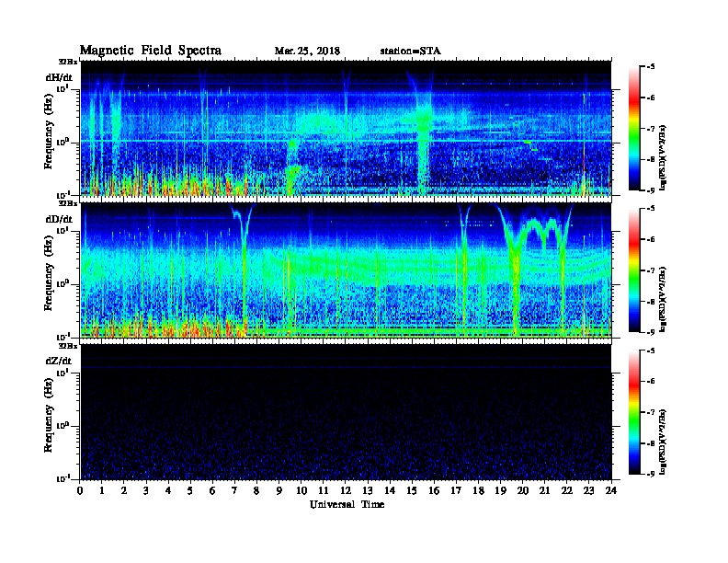
Task: Click inside the dD/dt spectrogram plot
Action: click(x=346, y=270)
